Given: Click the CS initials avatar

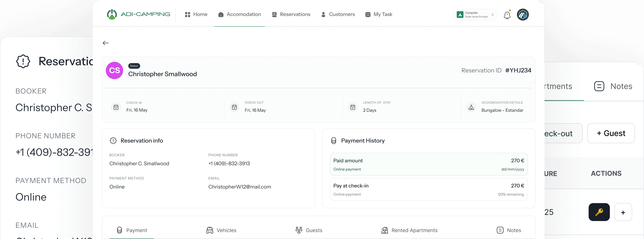Looking at the screenshot, I should (115, 71).
